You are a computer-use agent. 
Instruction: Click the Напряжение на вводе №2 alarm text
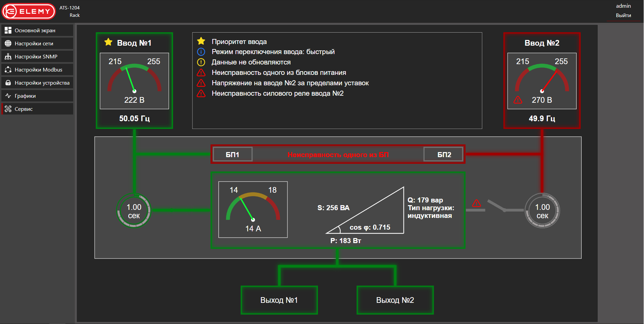290,83
